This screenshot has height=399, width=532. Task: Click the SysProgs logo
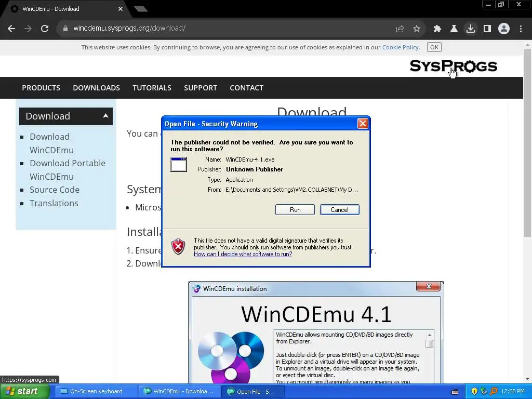point(453,66)
